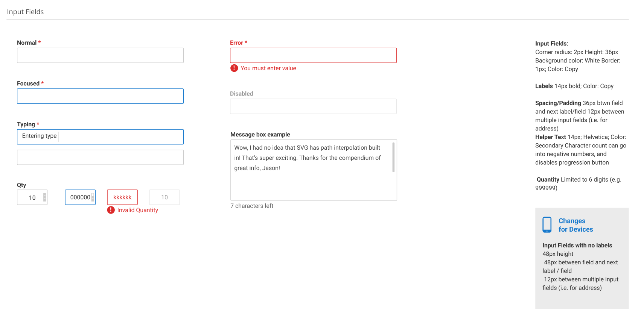
Task: Click the '7 characters left' helper text
Action: 252,206
